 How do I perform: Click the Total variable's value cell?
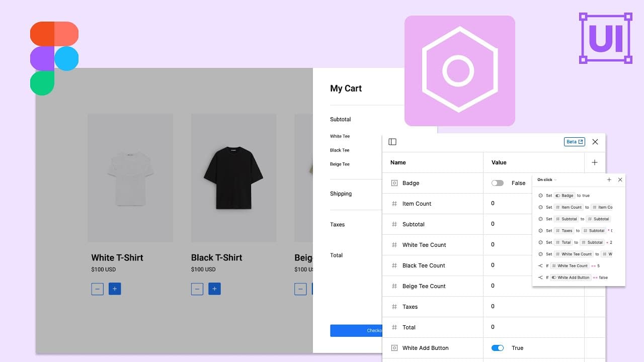coord(534,327)
